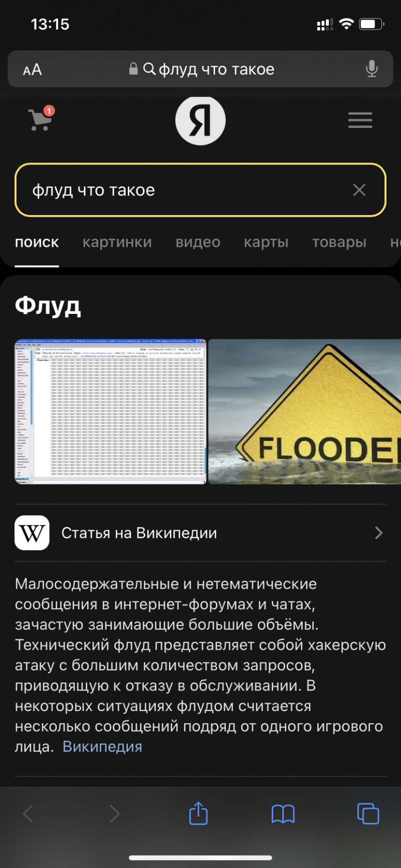Open the Википедия source link
This screenshot has width=401, height=868.
(x=102, y=747)
